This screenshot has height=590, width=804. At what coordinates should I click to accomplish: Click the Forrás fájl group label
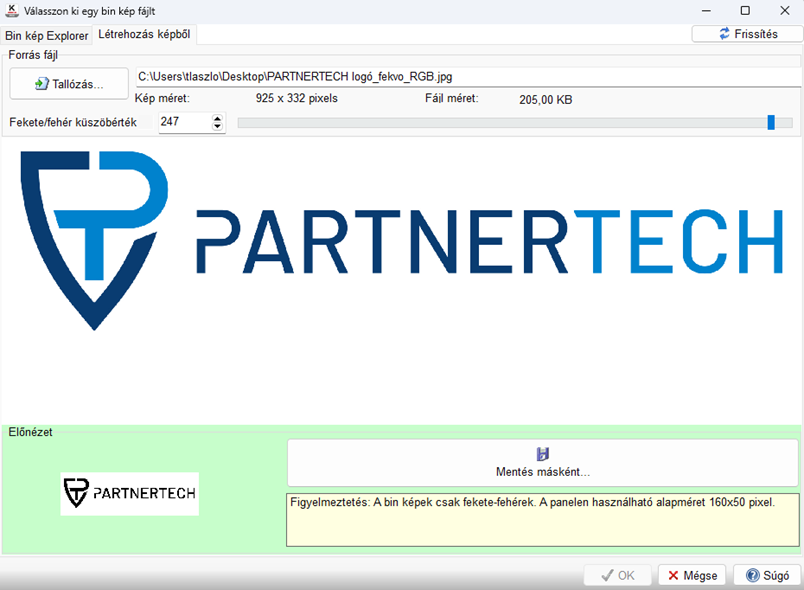tap(33, 55)
